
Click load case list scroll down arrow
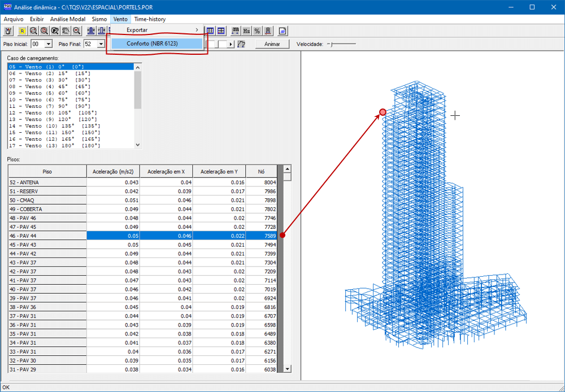click(138, 145)
